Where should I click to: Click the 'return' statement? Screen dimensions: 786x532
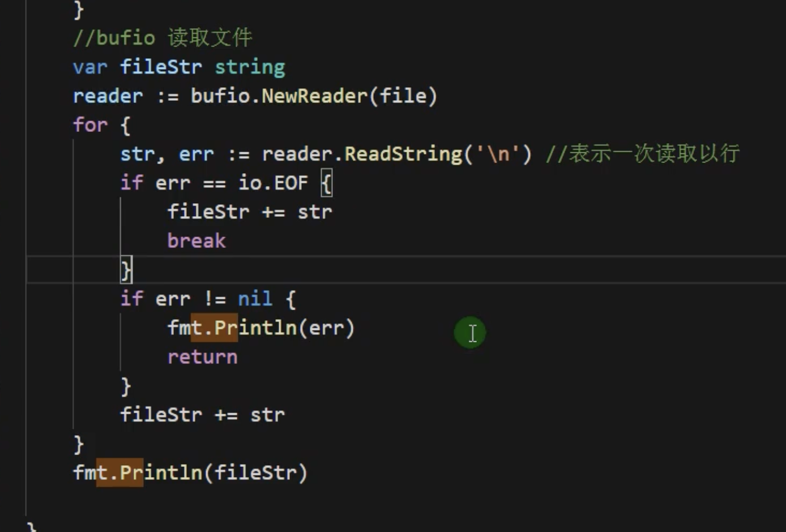point(202,357)
